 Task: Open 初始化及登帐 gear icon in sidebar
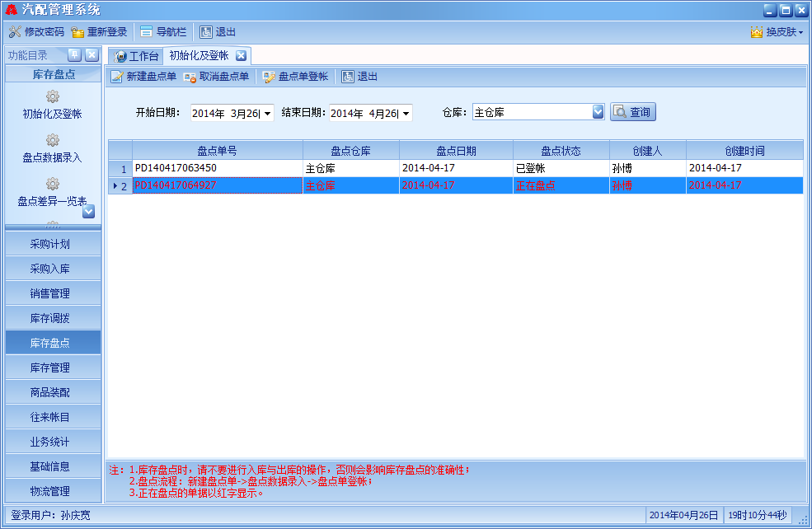[x=53, y=97]
